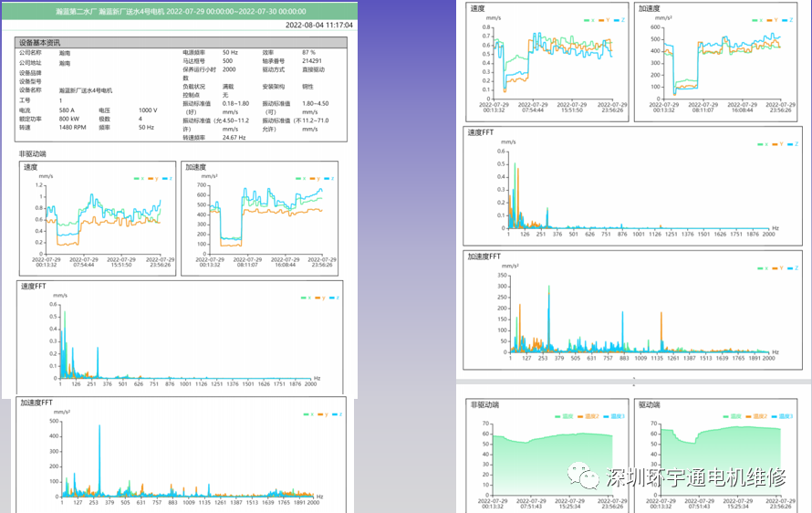Click the green report title banner
The height and width of the screenshot is (513, 812).
point(179,11)
